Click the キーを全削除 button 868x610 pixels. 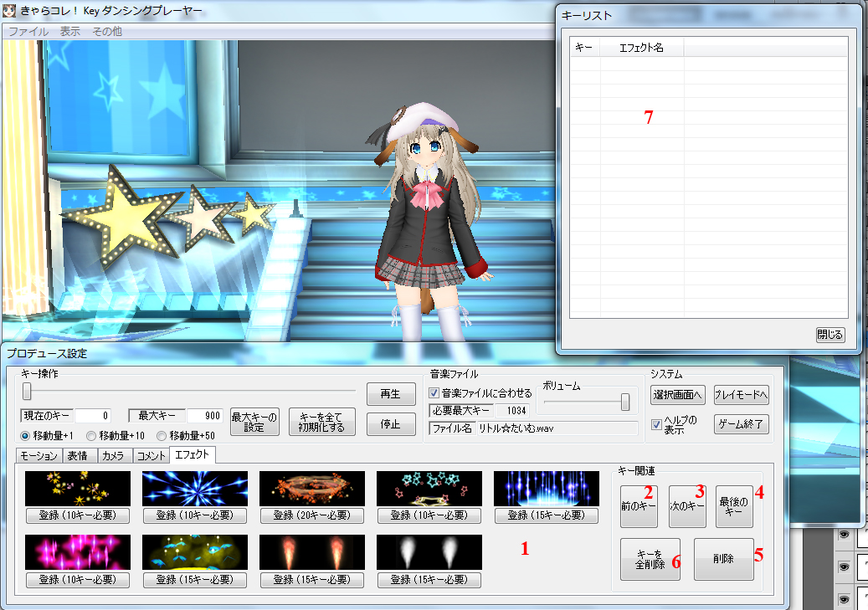tap(650, 560)
